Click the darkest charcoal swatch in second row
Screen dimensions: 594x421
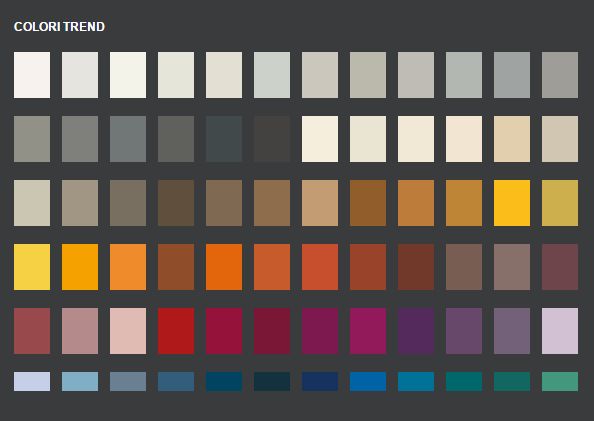[272, 139]
